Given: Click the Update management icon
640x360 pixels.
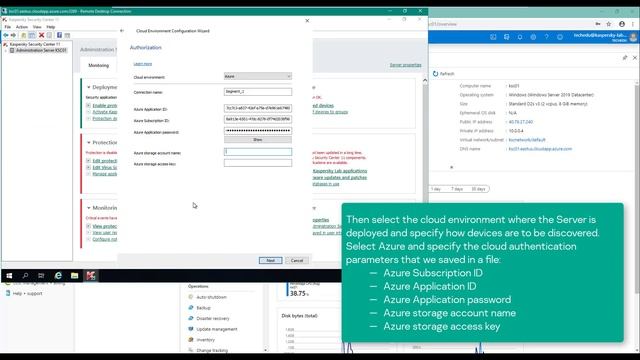Looking at the screenshot, I should pyautogui.click(x=191, y=329).
